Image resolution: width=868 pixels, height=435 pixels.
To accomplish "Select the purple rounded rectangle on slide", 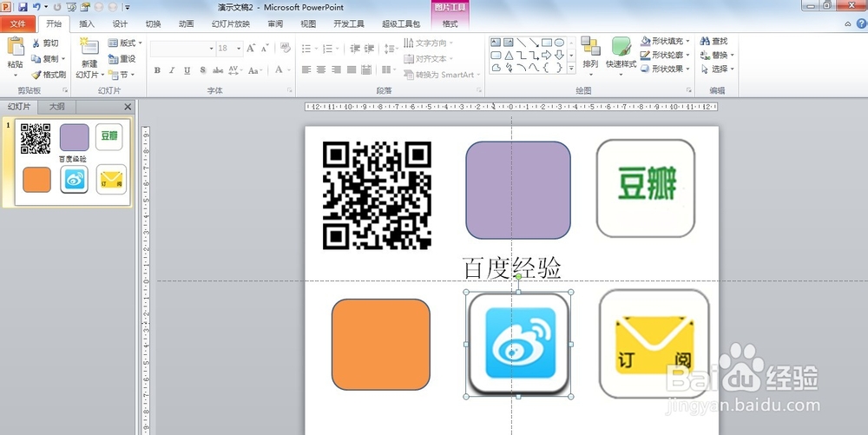I will pyautogui.click(x=518, y=190).
